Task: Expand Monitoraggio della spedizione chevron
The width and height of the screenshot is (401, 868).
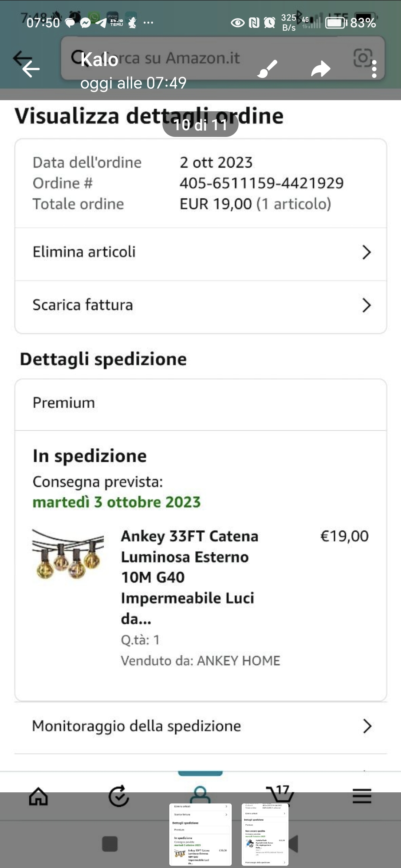Action: click(x=367, y=726)
